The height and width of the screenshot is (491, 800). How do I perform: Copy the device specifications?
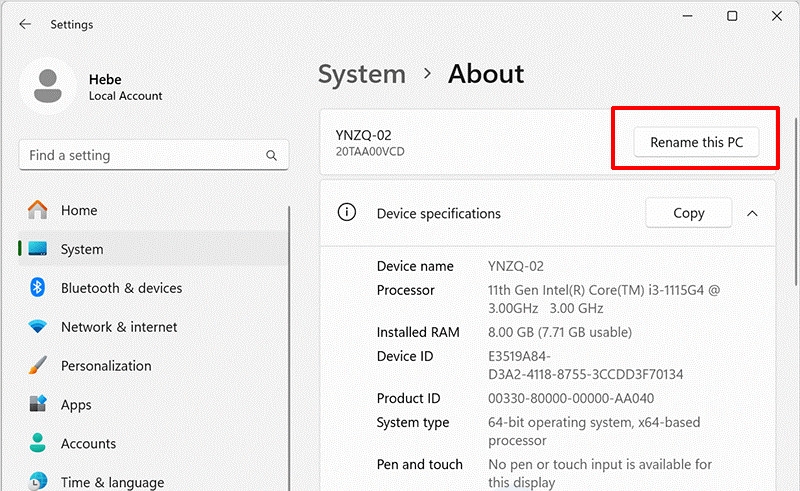689,213
